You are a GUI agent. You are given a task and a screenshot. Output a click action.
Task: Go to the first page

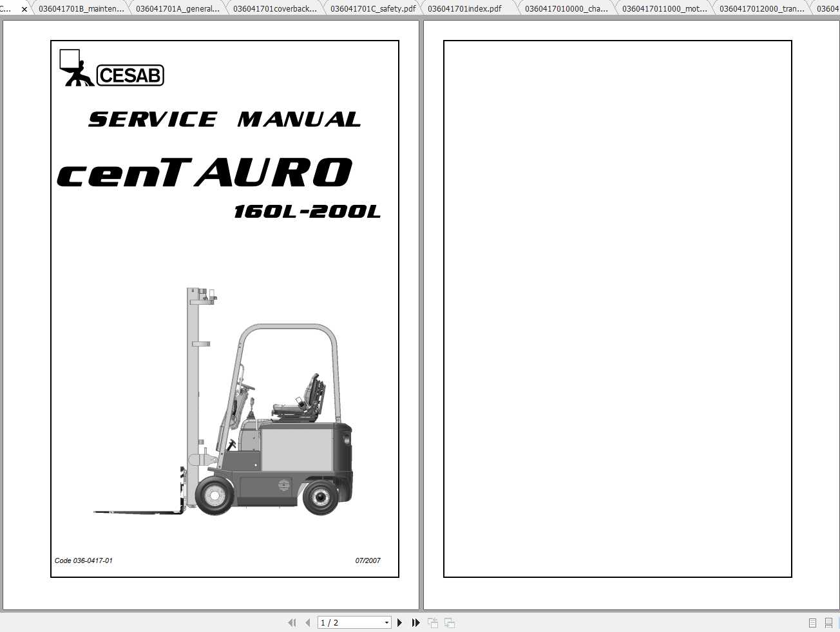tap(292, 622)
